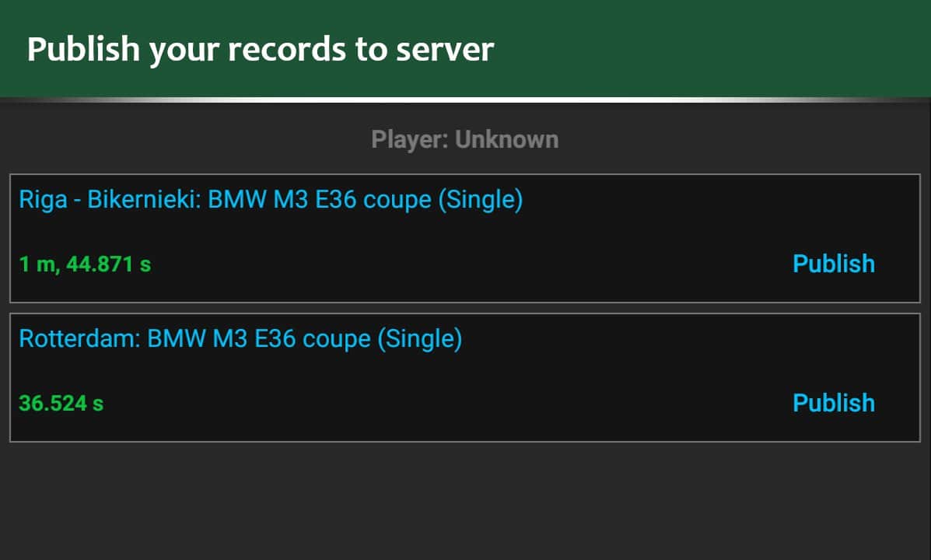
Task: Open the Rotterdam BMW M3 record title
Action: pyautogui.click(x=240, y=339)
